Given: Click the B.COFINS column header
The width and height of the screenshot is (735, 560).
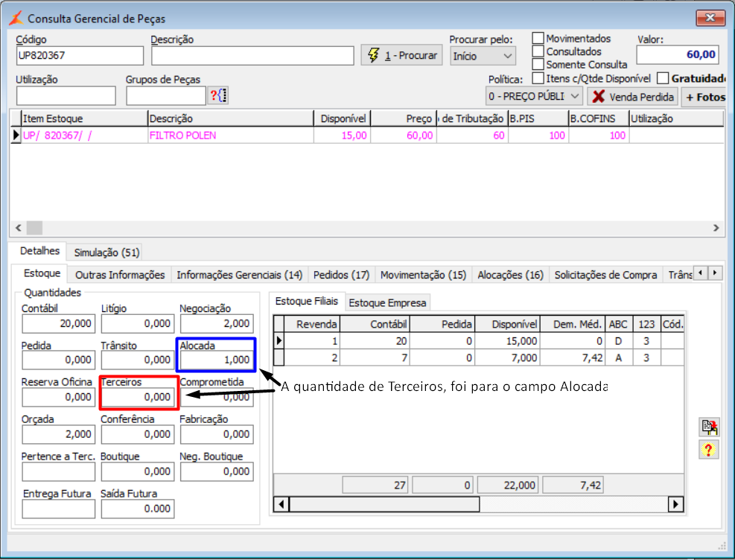Looking at the screenshot, I should tap(599, 118).
